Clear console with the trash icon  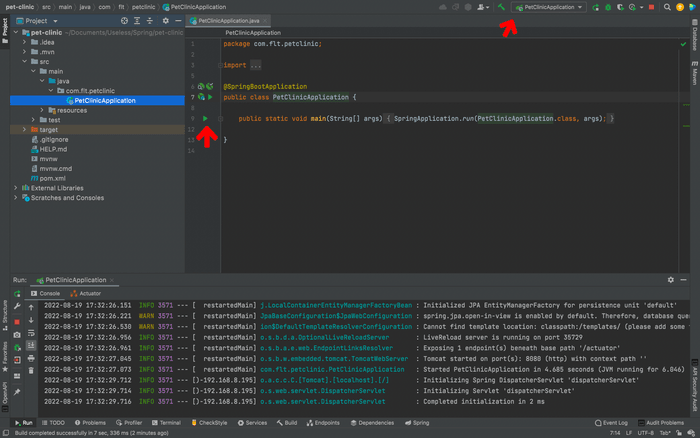[31, 371]
